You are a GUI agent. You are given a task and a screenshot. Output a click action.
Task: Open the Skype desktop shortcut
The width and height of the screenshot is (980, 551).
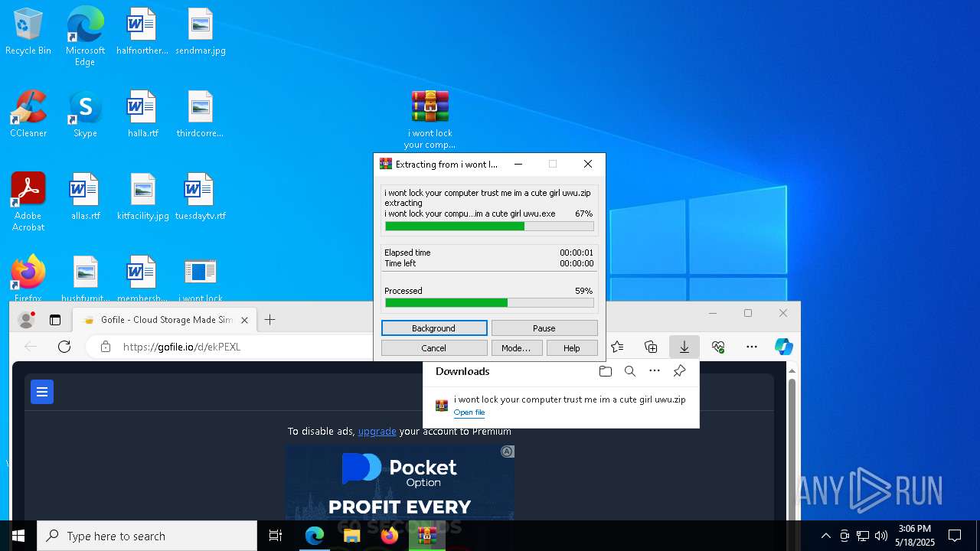click(85, 115)
